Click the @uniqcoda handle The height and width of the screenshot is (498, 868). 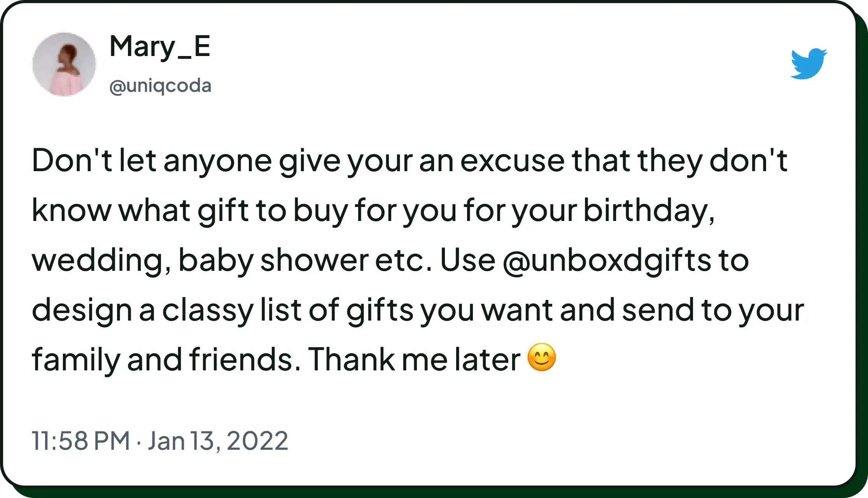point(160,86)
